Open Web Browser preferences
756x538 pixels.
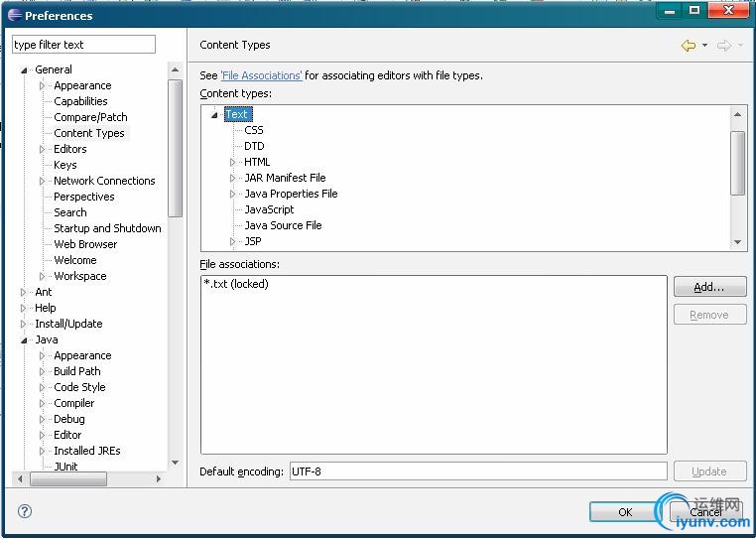click(85, 244)
